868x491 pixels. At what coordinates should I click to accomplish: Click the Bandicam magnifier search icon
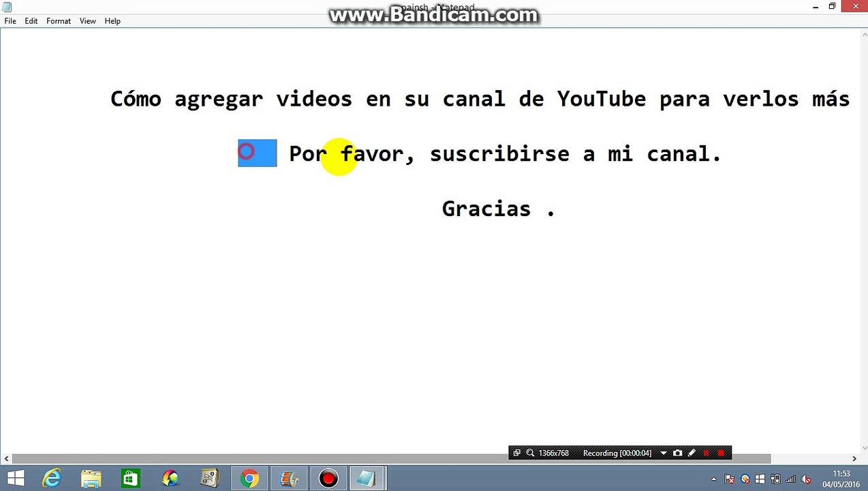(529, 453)
